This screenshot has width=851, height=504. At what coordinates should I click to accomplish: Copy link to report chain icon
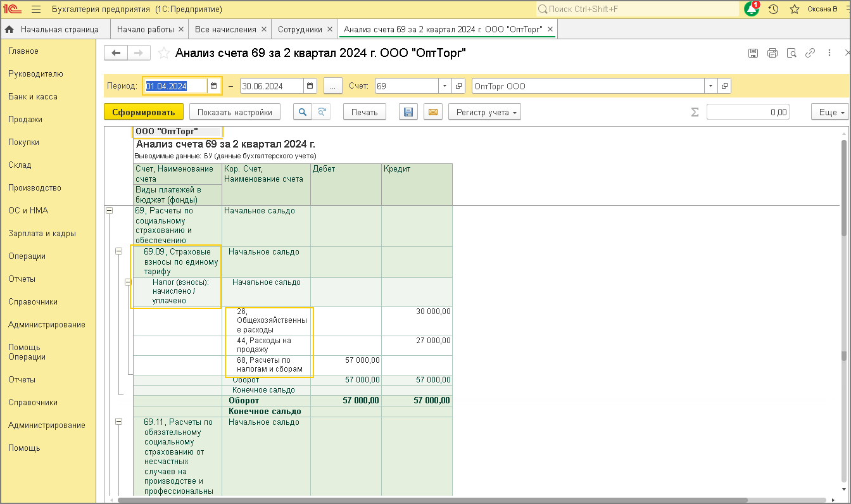[810, 53]
